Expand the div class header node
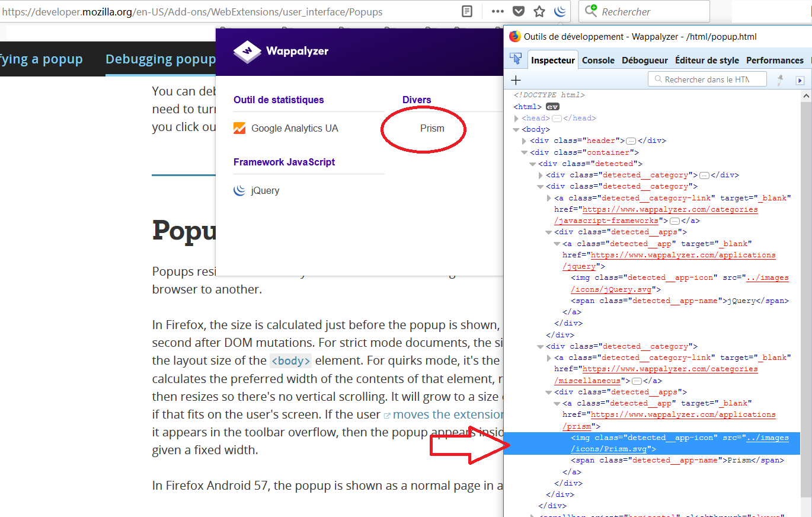This screenshot has width=812, height=517. pyautogui.click(x=524, y=141)
